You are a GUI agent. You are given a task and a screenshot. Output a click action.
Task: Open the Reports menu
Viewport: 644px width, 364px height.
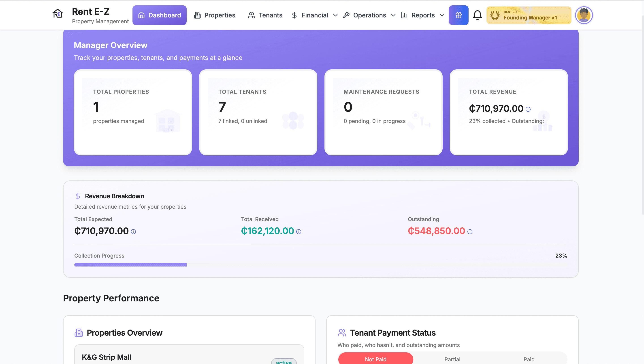tap(422, 15)
